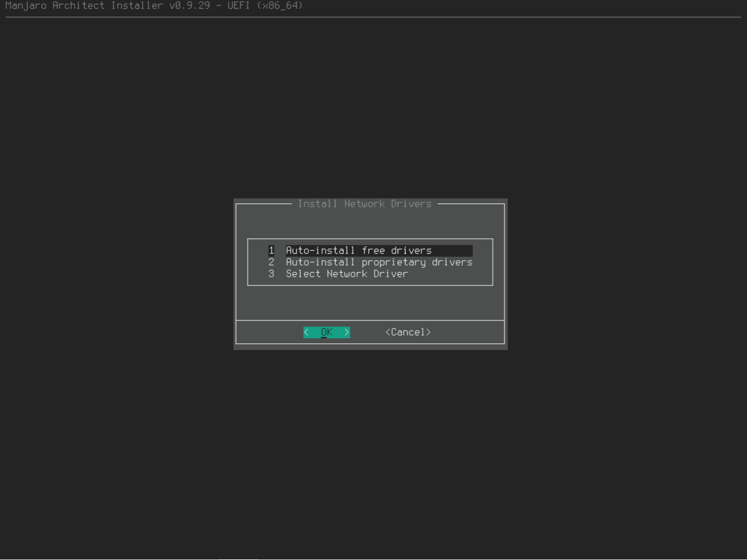Click the underlined O in OK
747x560 pixels.
tap(324, 332)
